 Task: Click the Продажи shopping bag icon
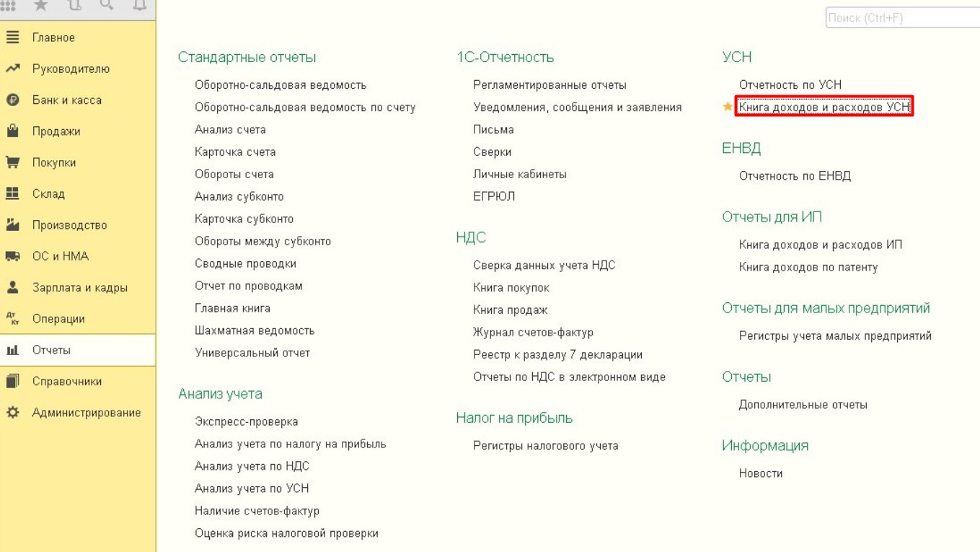[x=12, y=131]
